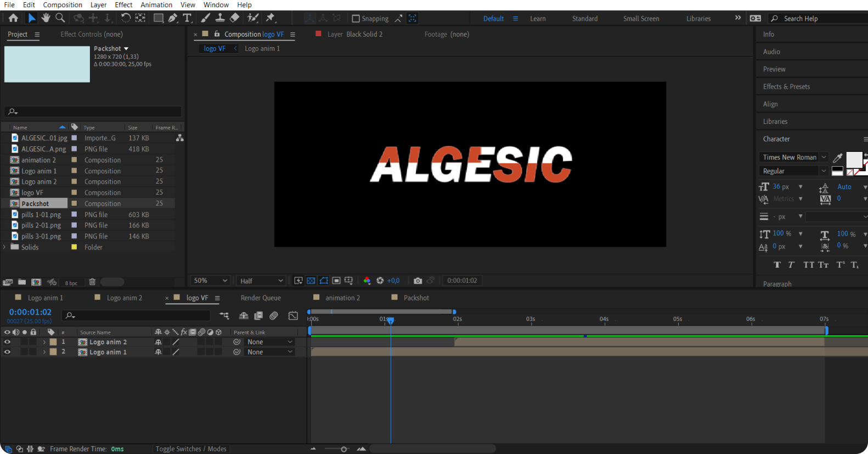The width and height of the screenshot is (868, 454).
Task: Open the 50% magnification dropdown
Action: (x=210, y=281)
